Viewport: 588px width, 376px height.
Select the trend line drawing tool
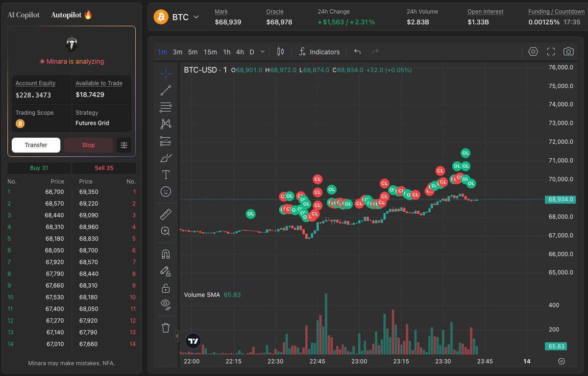coord(166,90)
